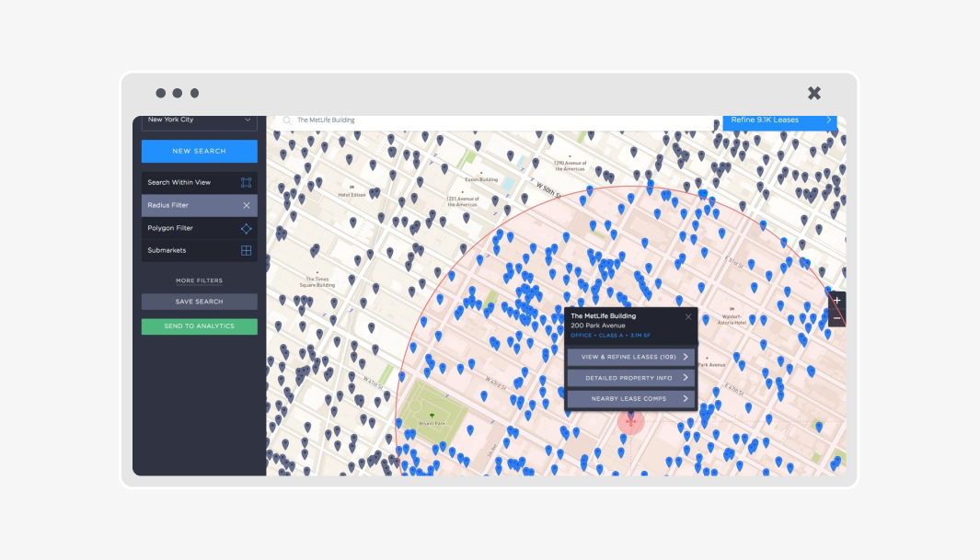This screenshot has height=560, width=980.
Task: Zoom out on the map with minus
Action: coord(836,318)
